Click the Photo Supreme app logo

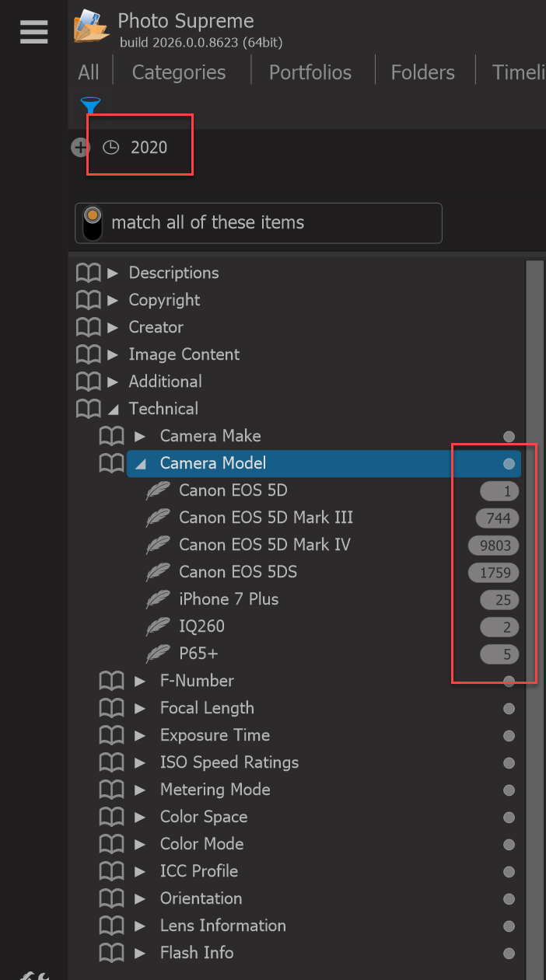tap(93, 26)
